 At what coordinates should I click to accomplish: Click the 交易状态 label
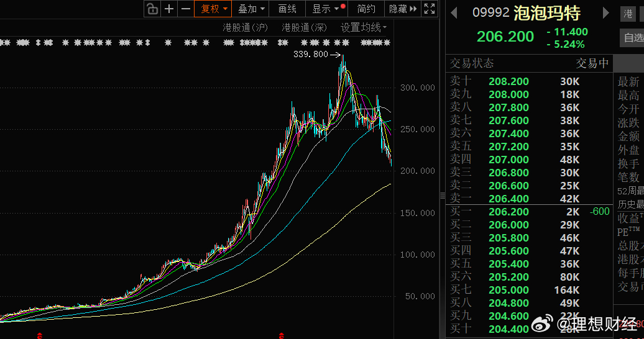[471, 63]
